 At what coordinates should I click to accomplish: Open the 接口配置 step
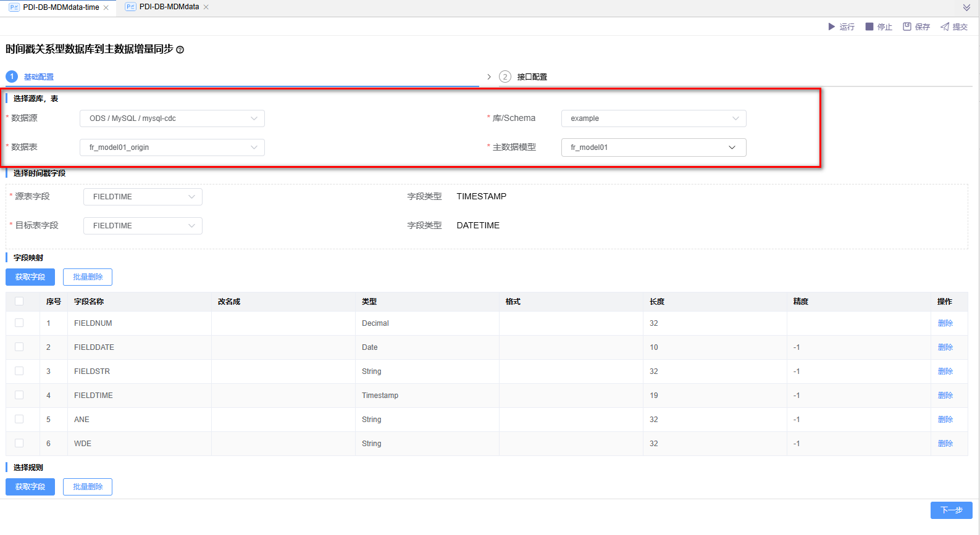532,77
